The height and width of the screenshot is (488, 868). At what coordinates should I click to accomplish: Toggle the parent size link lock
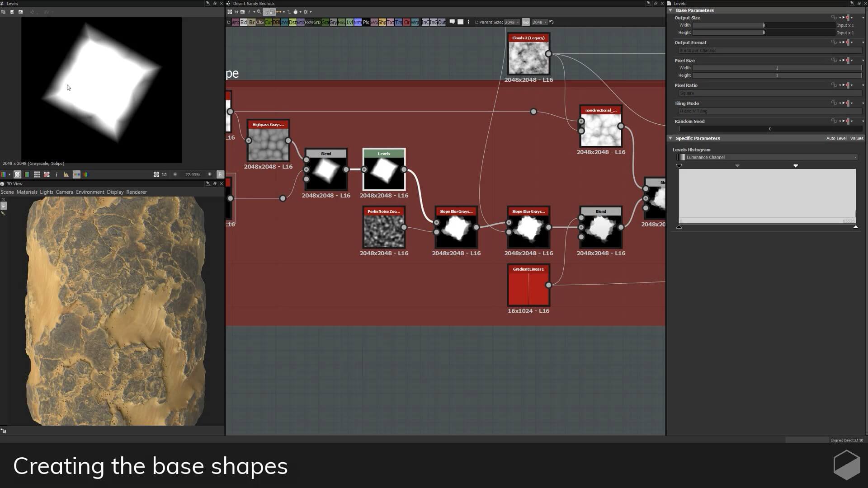(526, 22)
